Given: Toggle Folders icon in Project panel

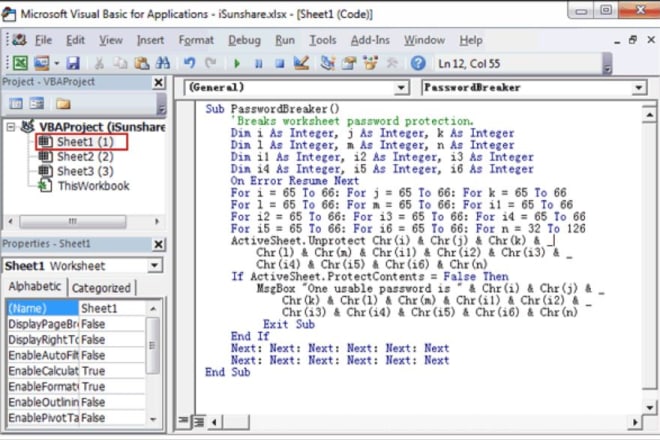Looking at the screenshot, I should tap(63, 104).
